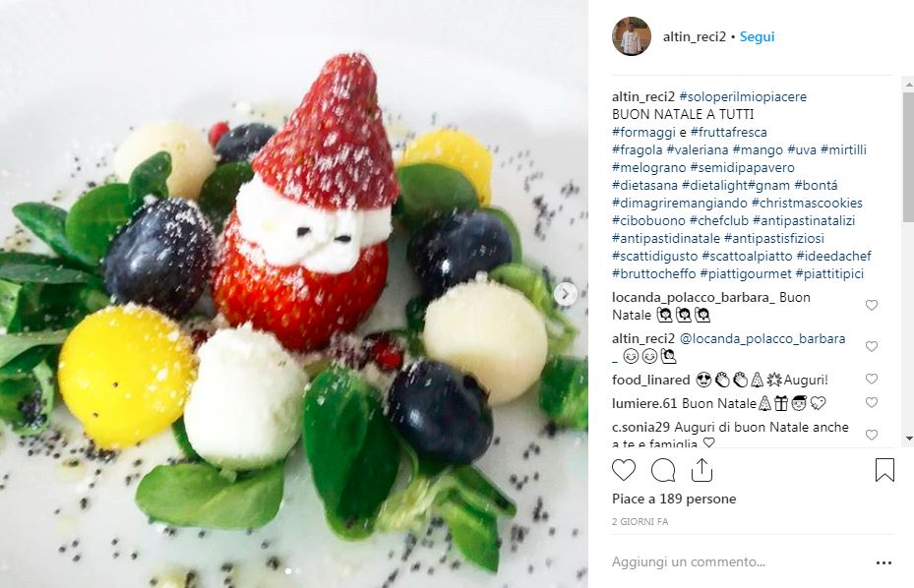
Task: Like the post with heart icon
Action: 623,470
